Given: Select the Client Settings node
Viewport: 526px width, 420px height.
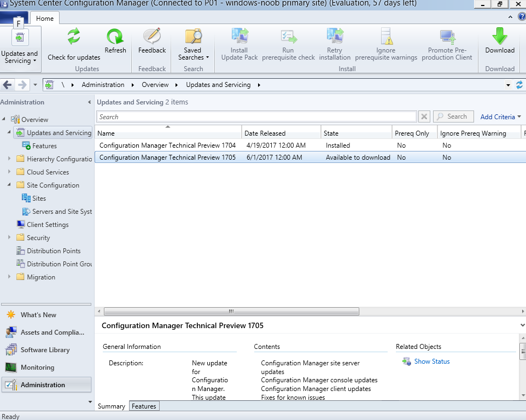Looking at the screenshot, I should coord(43,224).
